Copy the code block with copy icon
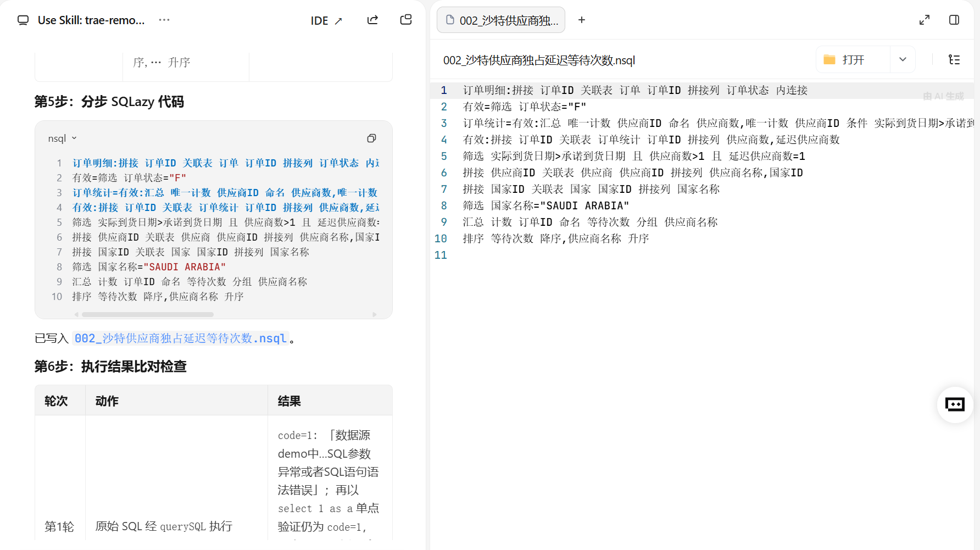 coord(372,138)
